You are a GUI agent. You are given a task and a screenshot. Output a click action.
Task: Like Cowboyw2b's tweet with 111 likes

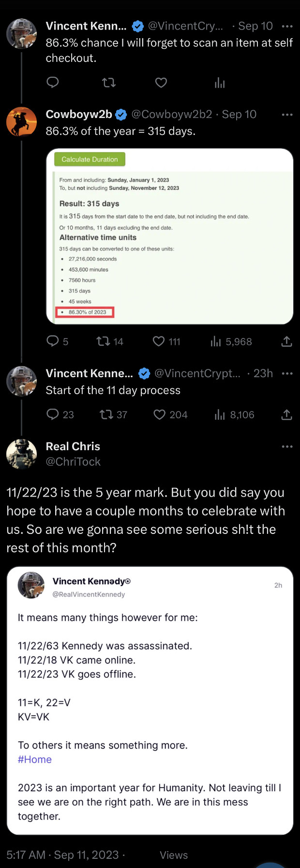[159, 341]
